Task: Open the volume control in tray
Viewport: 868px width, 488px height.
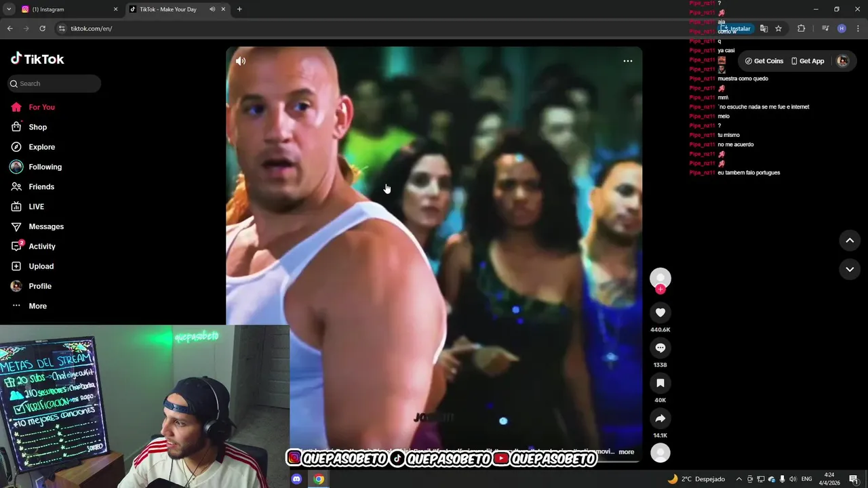Action: [793, 479]
